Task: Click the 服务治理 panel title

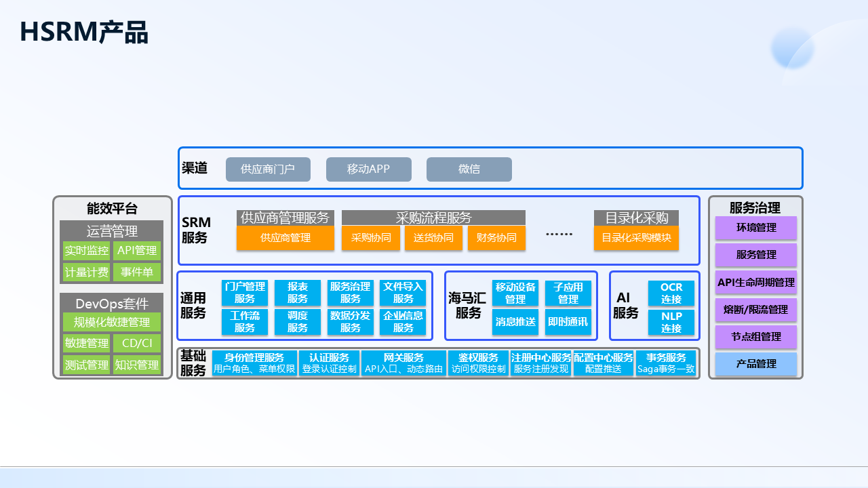Action: (x=755, y=207)
